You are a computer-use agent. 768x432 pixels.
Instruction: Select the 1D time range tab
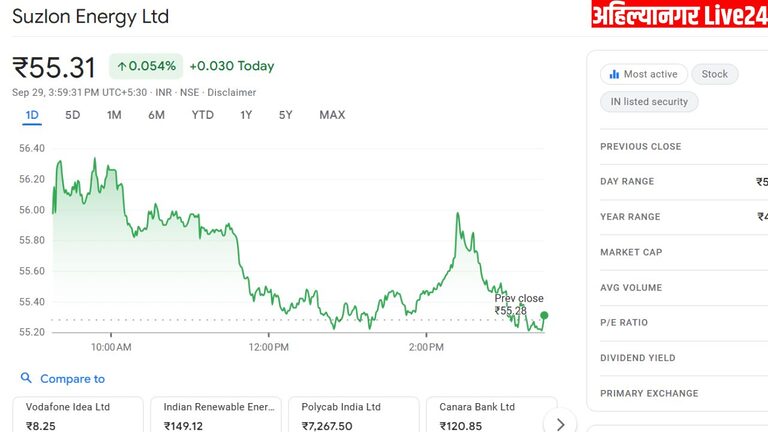pyautogui.click(x=32, y=115)
